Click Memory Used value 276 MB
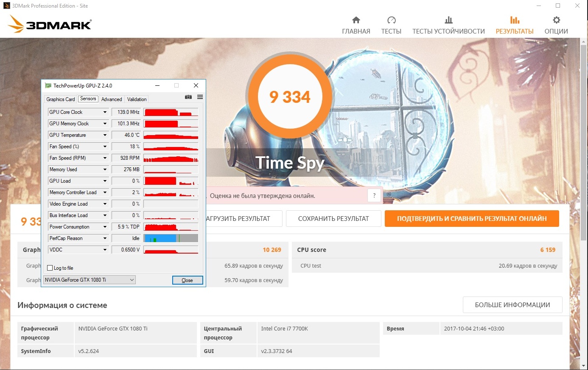The height and width of the screenshot is (370, 588). 126,169
